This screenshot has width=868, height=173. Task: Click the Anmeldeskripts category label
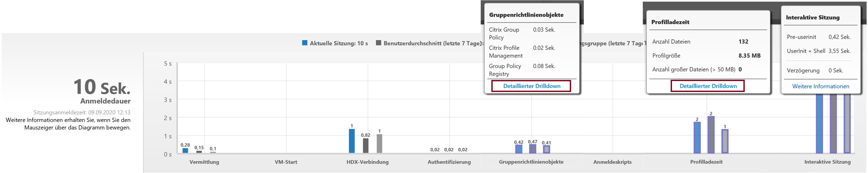(x=612, y=162)
